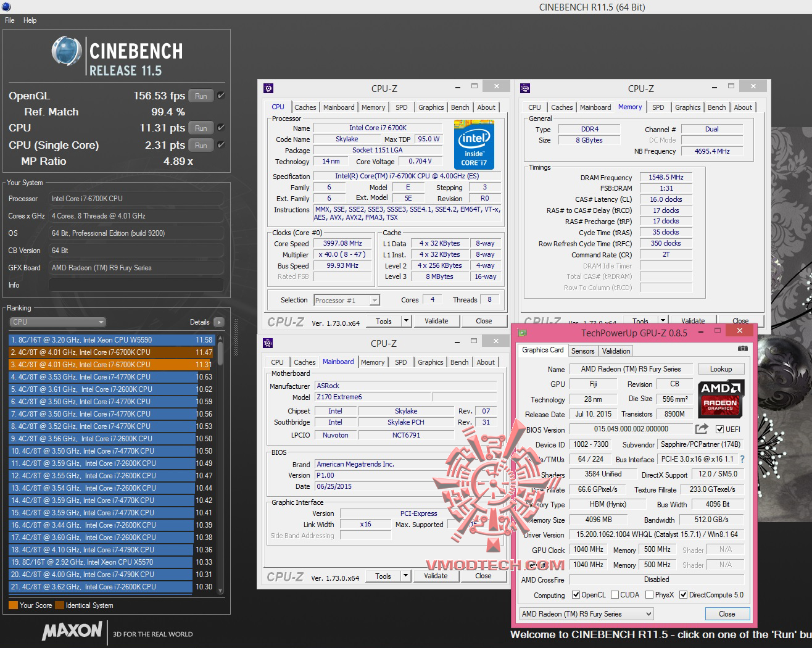Uncheck the UEFI checkbox in GPU-Z

tap(719, 430)
